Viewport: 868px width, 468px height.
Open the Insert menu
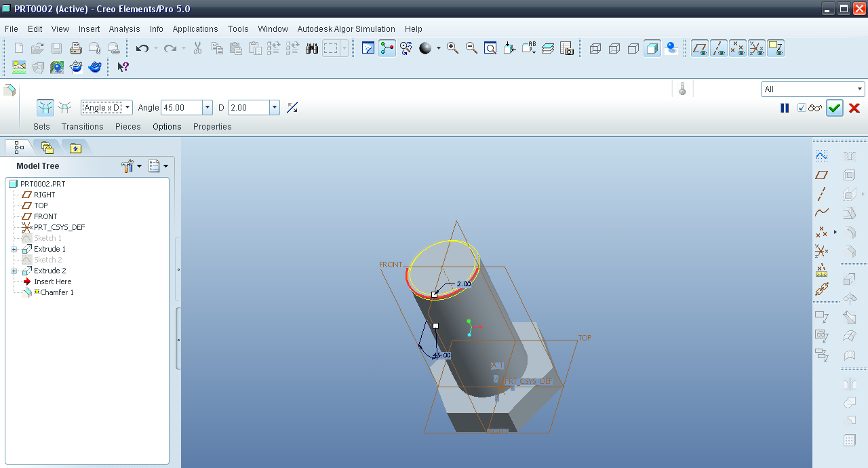pyautogui.click(x=89, y=28)
